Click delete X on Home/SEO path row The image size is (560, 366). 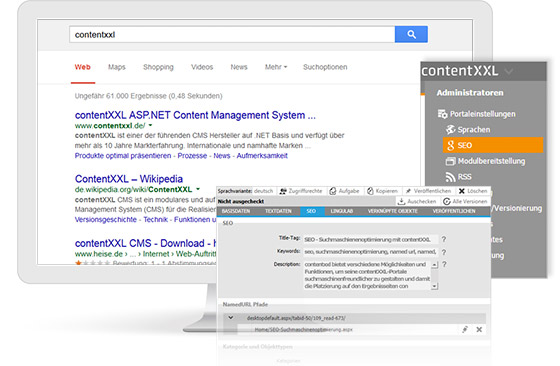[479, 329]
